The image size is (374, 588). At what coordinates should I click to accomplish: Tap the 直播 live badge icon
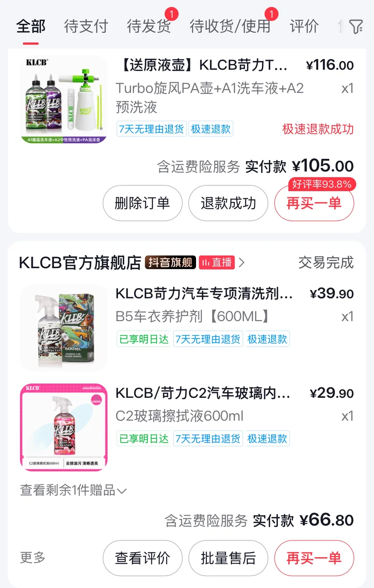point(217,262)
